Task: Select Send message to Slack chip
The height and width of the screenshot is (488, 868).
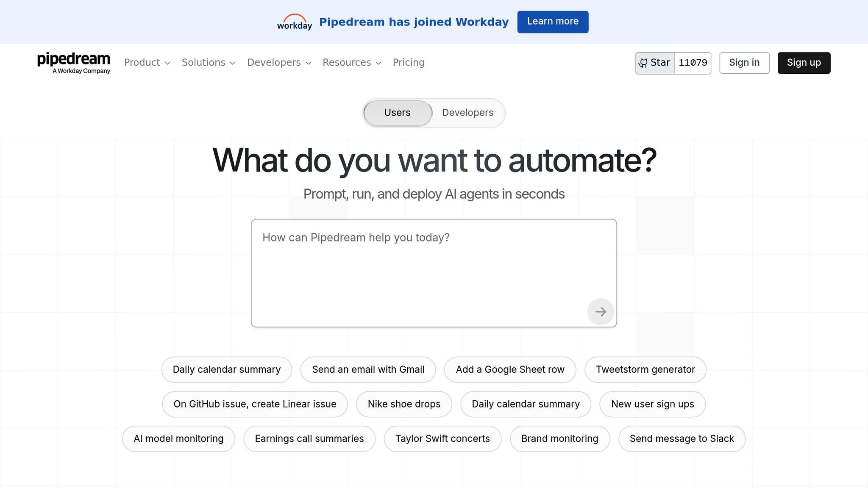Action: 682,439
